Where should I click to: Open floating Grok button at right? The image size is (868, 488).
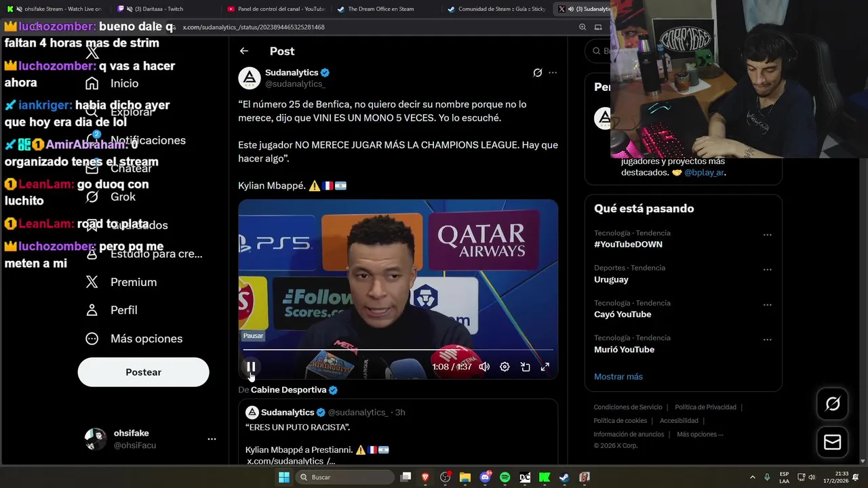[832, 405]
